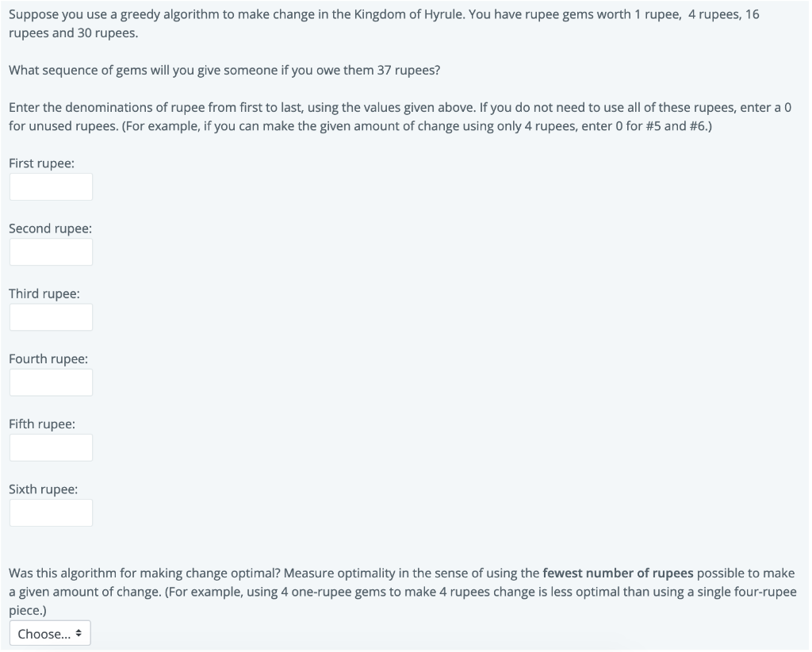Click the Fifth rupee input field

tap(51, 447)
